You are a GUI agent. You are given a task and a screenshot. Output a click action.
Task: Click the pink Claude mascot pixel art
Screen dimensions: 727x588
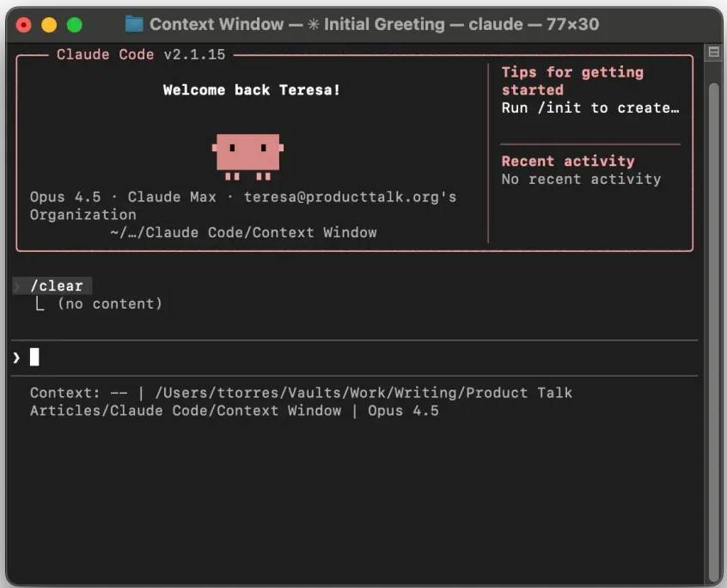[x=247, y=156]
